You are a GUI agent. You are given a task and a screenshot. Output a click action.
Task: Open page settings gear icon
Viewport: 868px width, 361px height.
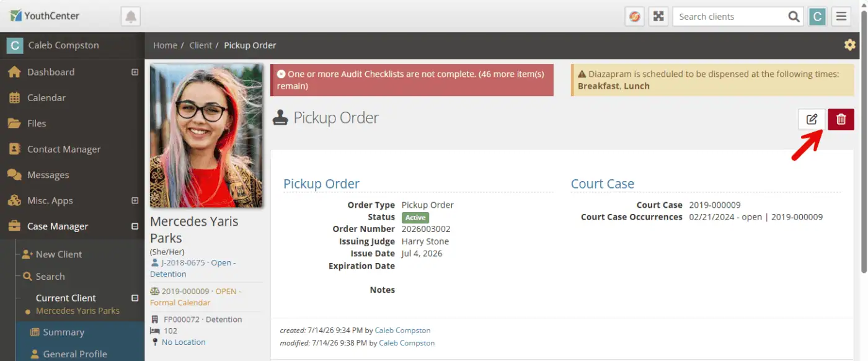(x=850, y=45)
